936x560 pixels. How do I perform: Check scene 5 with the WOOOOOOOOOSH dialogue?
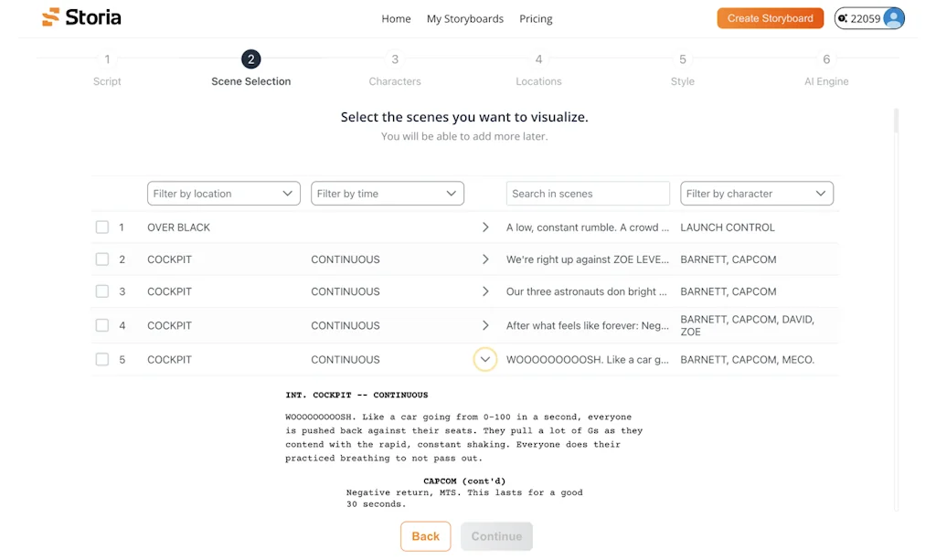(x=101, y=359)
